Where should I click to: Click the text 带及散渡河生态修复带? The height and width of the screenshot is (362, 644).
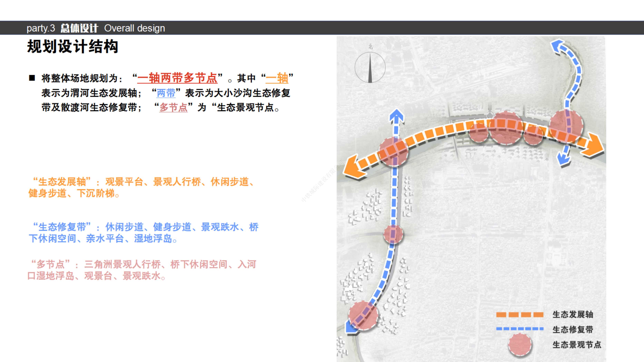pyautogui.click(x=89, y=107)
